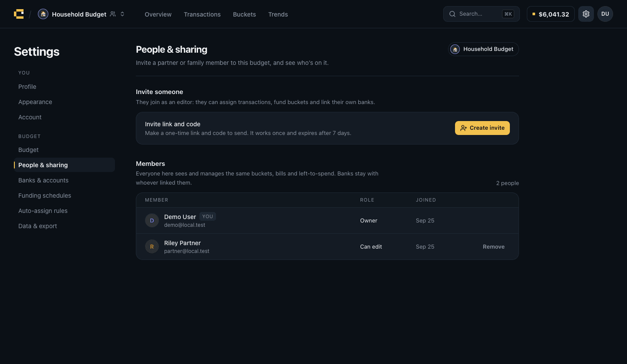
Task: Click the house icon beside Household Budget
Action: pos(43,14)
